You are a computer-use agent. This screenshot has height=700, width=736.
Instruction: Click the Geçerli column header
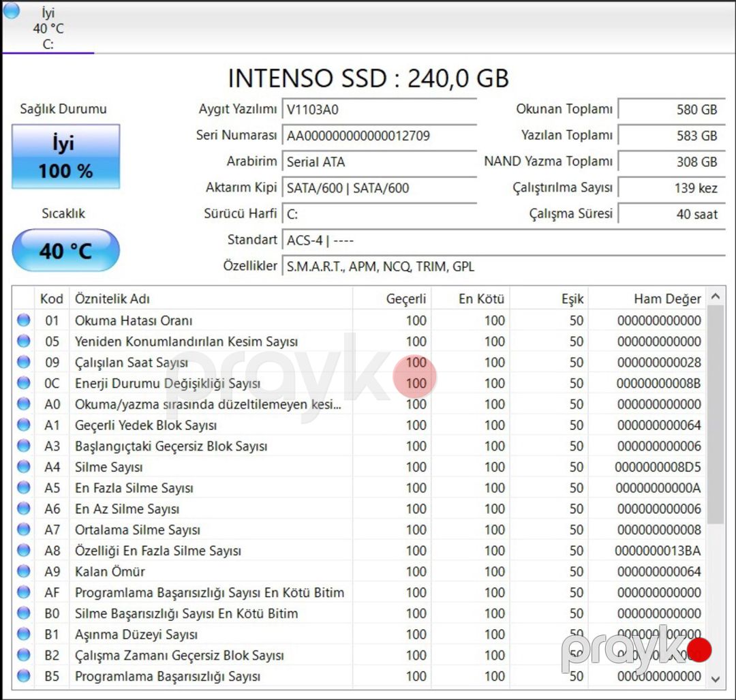tap(392, 299)
